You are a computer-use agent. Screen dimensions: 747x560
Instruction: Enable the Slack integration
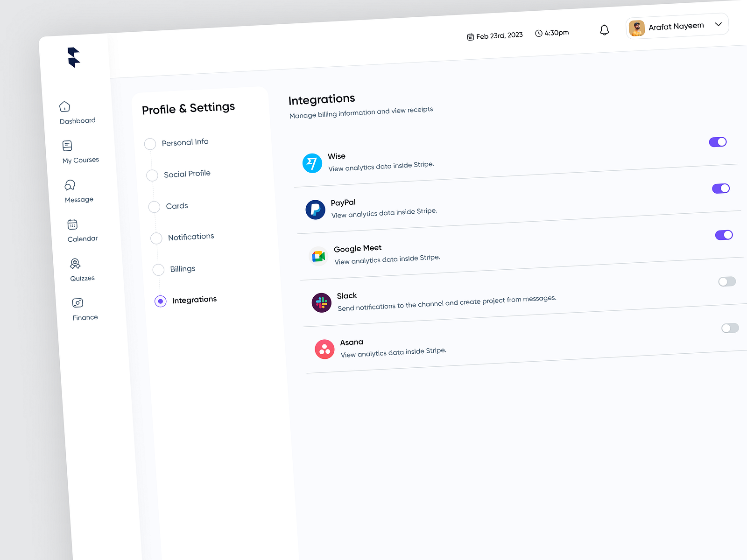coord(727,281)
